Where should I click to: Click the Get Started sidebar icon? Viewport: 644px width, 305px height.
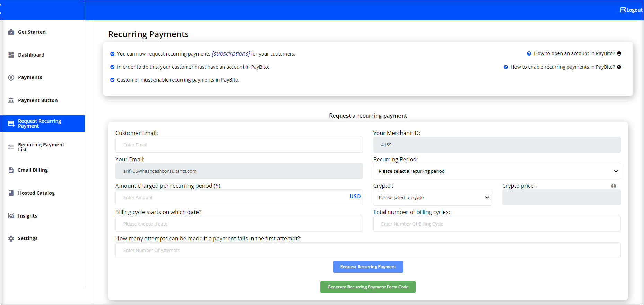11,32
